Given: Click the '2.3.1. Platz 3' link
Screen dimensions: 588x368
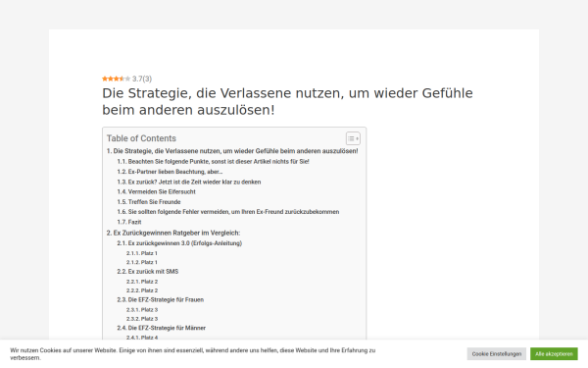Looking at the screenshot, I should pyautogui.click(x=142, y=309).
